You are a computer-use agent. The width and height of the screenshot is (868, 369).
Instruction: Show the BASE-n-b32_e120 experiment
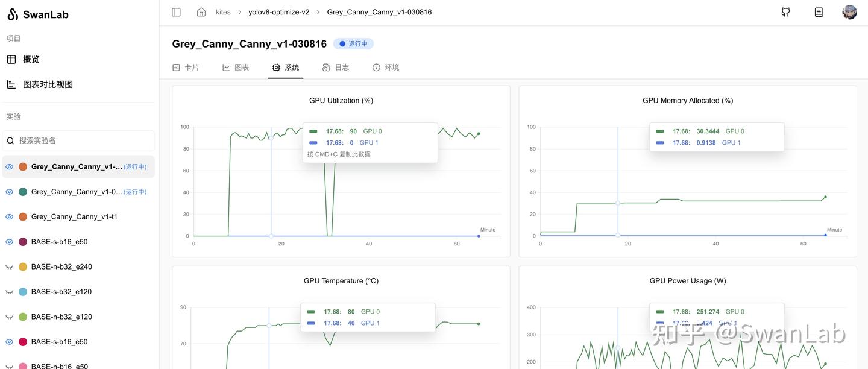pyautogui.click(x=10, y=317)
